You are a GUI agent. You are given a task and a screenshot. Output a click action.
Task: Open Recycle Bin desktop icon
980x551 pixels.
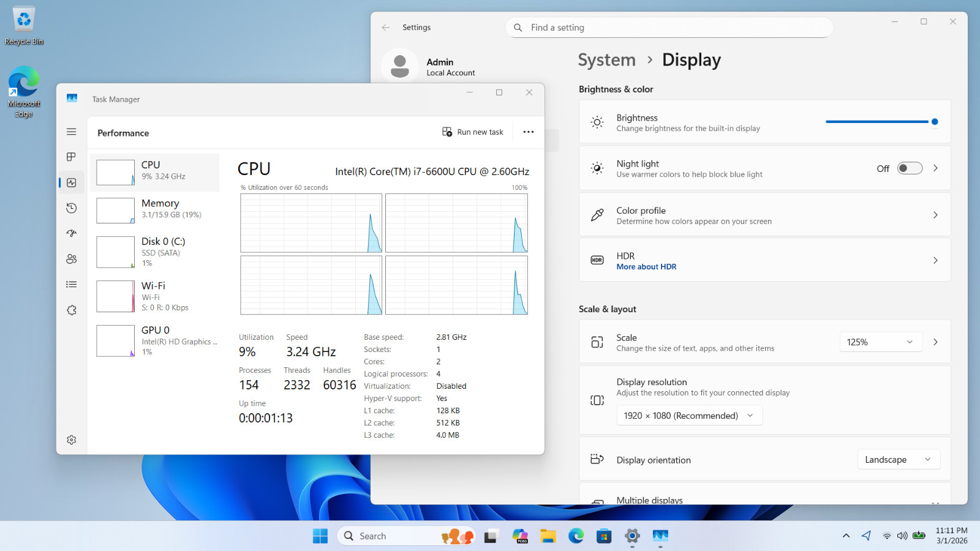coord(24,26)
